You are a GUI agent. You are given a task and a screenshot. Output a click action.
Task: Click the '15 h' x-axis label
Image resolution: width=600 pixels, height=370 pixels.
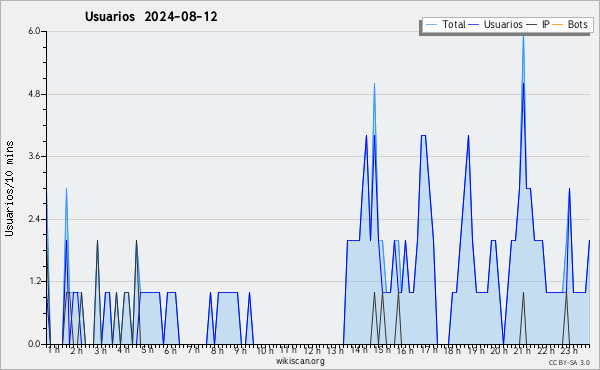pos(382,350)
